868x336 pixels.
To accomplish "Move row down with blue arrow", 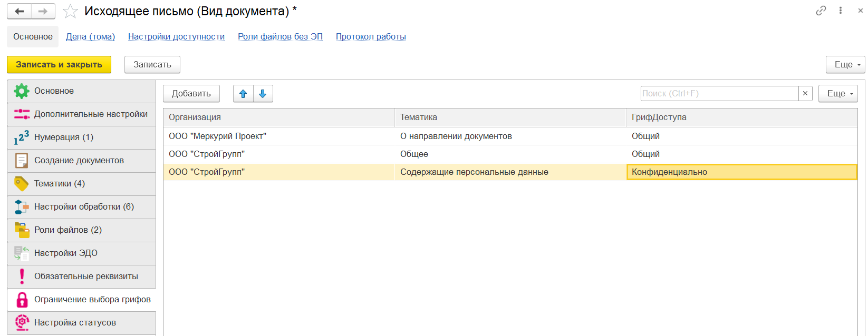I will [263, 94].
